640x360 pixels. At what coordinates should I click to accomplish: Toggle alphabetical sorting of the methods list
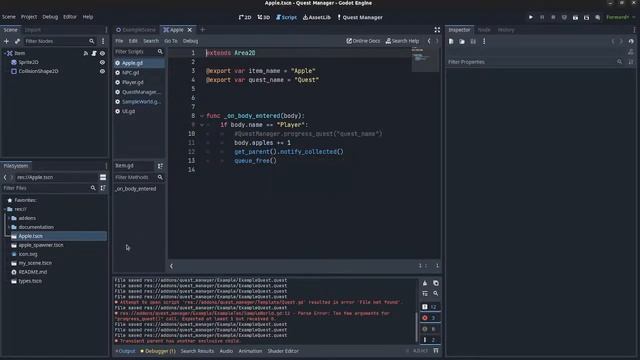(160, 166)
